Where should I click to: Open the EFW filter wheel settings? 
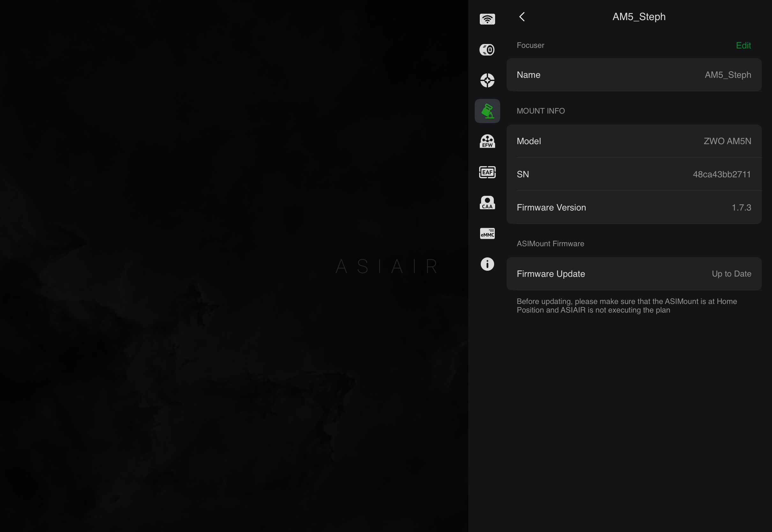[x=487, y=141]
